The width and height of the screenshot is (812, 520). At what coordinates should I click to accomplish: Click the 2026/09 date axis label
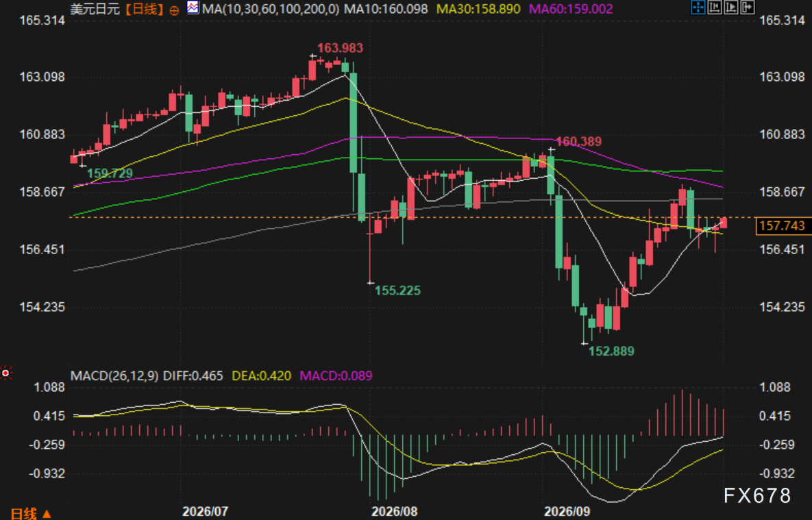point(567,512)
